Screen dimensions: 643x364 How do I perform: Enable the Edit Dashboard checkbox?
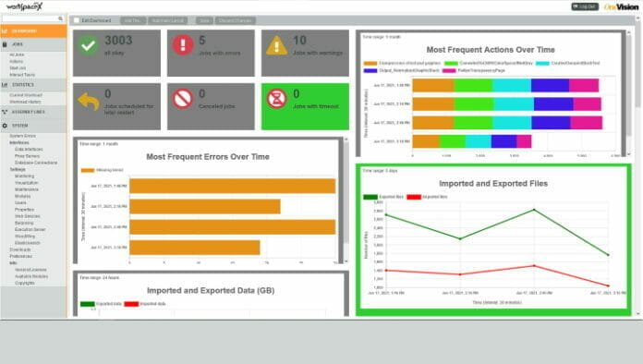[x=77, y=20]
